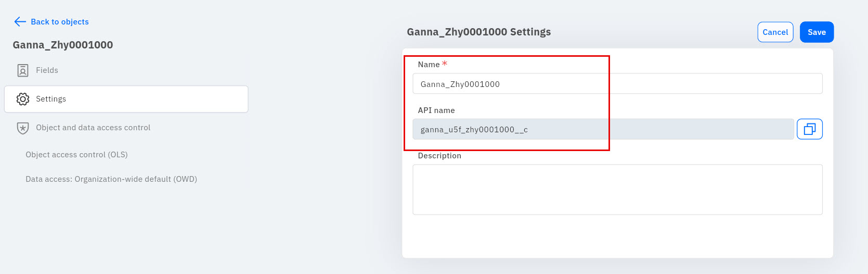Image resolution: width=868 pixels, height=274 pixels.
Task: Click the "Description" field label
Action: click(439, 156)
